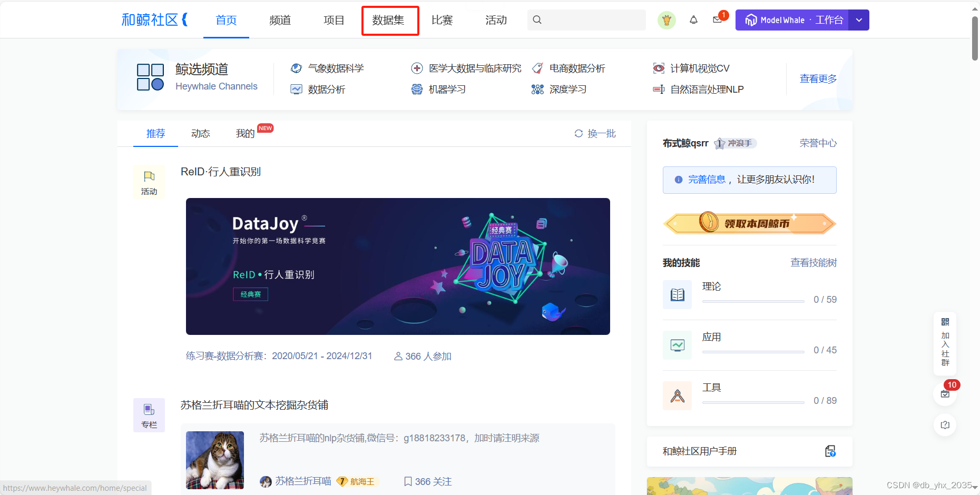980x495 pixels.
Task: Open 查看技能树 link
Action: 813,263
